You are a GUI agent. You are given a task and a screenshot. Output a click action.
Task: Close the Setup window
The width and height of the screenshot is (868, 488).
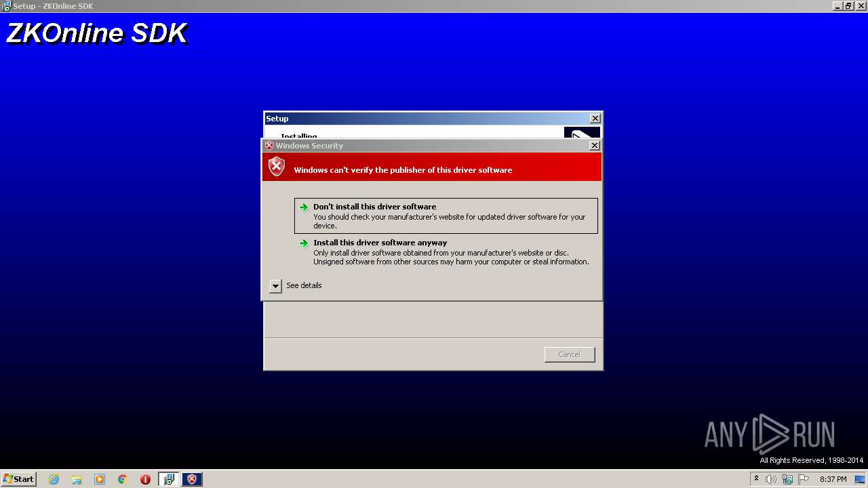coord(595,119)
